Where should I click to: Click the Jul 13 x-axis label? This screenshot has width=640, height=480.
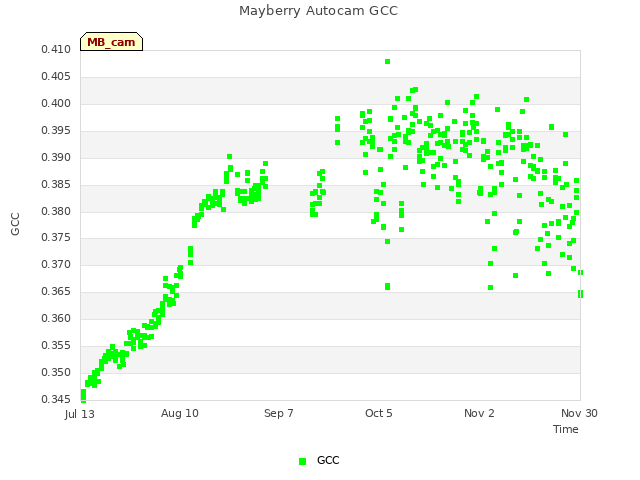tap(80, 414)
